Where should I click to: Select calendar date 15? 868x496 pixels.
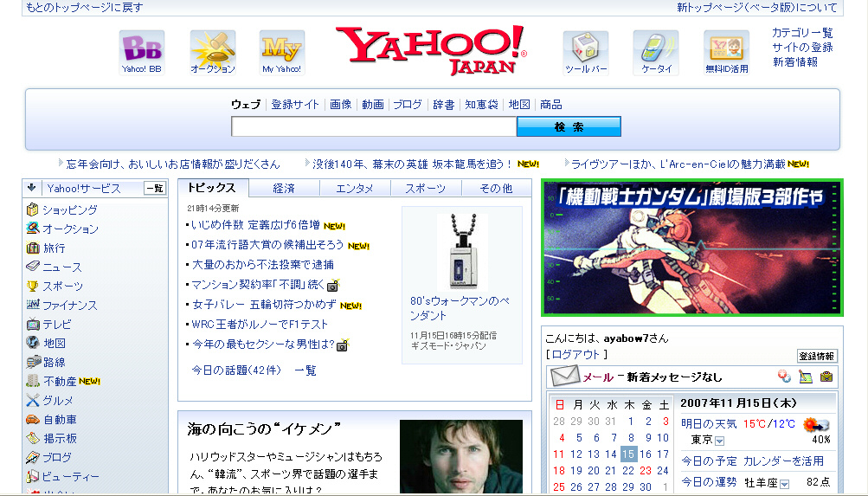click(628, 454)
